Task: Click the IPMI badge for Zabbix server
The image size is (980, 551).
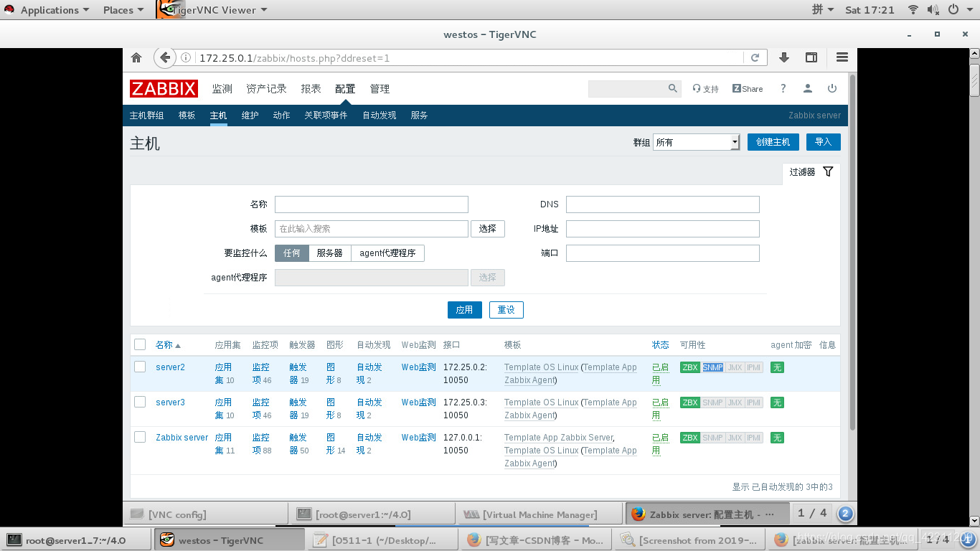Action: pos(753,438)
